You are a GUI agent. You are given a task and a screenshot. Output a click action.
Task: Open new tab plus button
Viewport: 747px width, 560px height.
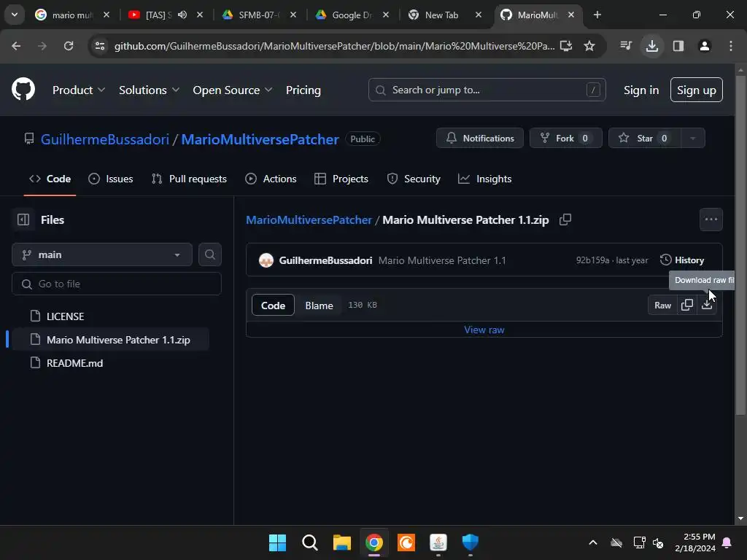[x=597, y=15]
